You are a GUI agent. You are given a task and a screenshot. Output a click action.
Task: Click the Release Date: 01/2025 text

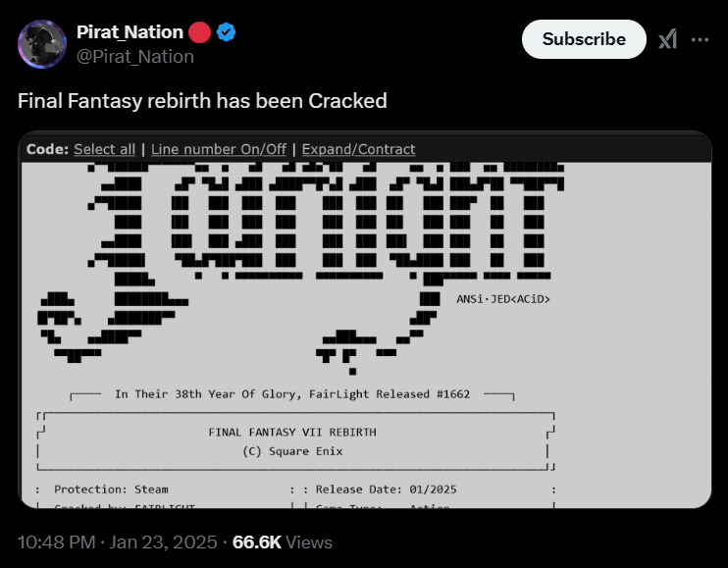tap(387, 490)
